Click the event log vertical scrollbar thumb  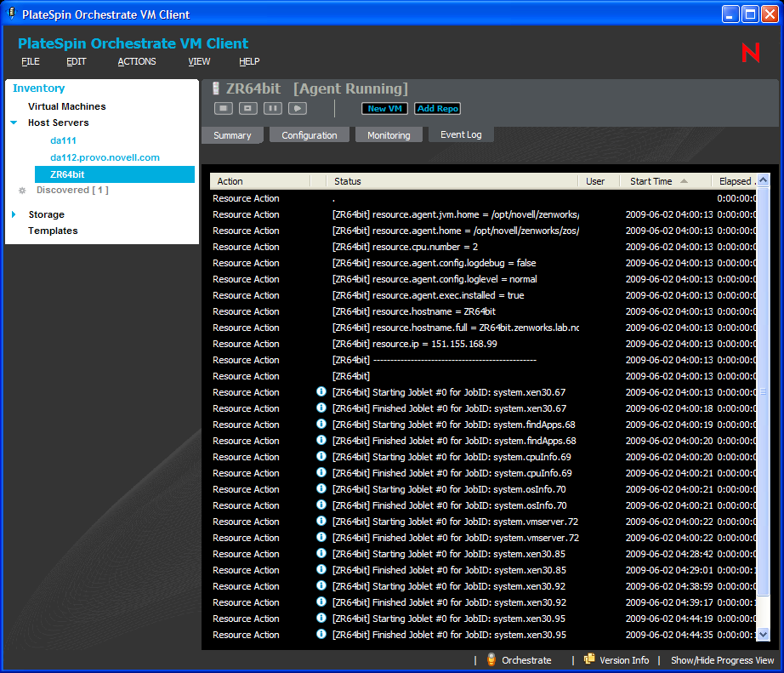tap(763, 391)
